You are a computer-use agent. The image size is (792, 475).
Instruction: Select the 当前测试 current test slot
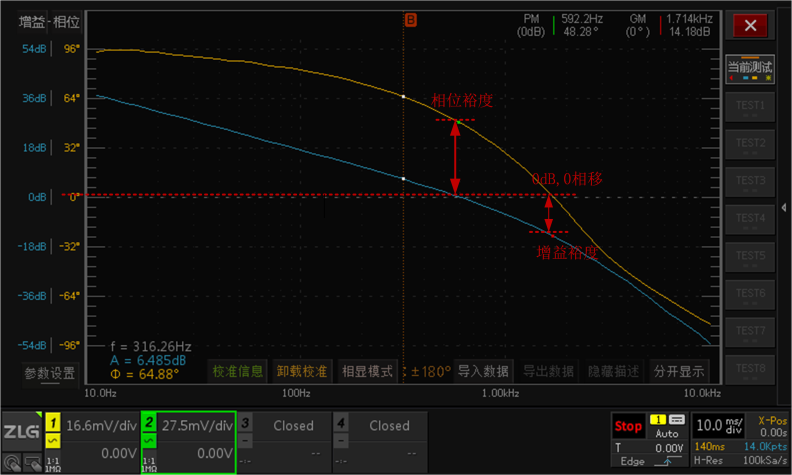point(750,68)
